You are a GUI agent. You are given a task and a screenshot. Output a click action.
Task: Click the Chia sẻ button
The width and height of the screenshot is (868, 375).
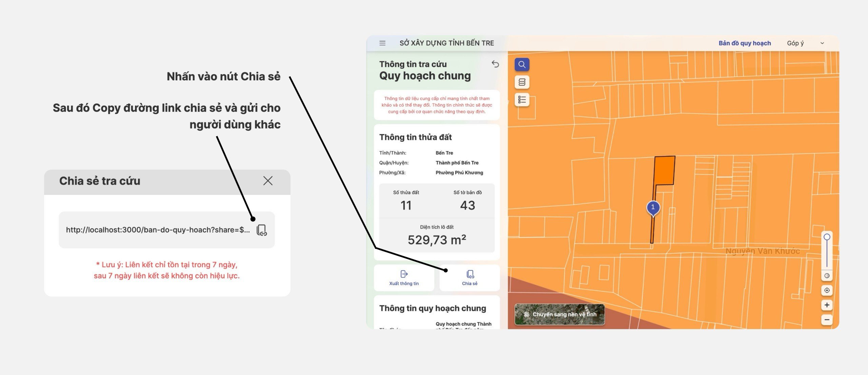[x=470, y=278]
